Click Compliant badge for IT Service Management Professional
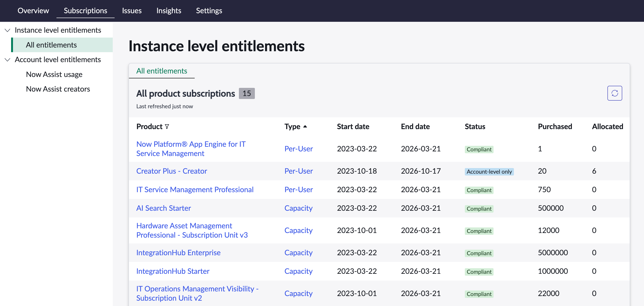644x306 pixels. coord(479,190)
